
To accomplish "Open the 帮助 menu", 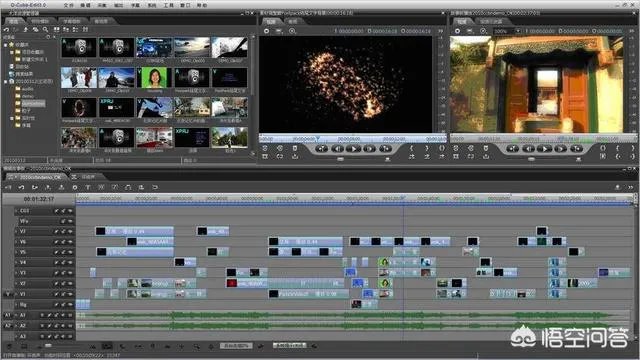I will coord(202,5).
